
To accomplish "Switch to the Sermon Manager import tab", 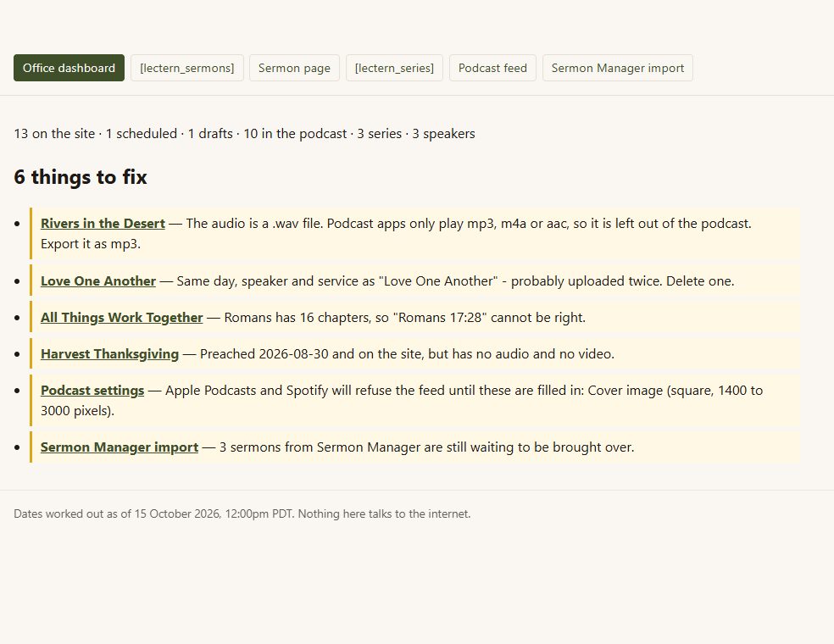I will tap(618, 68).
